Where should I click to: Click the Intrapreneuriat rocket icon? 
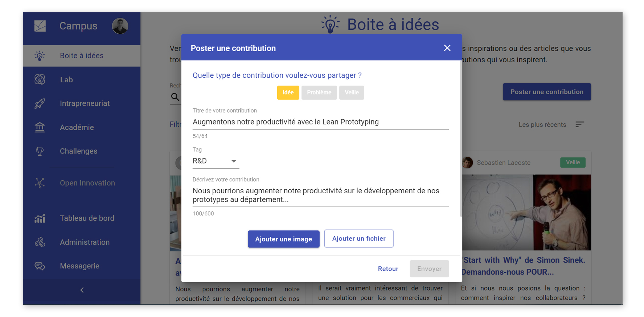[x=40, y=103]
